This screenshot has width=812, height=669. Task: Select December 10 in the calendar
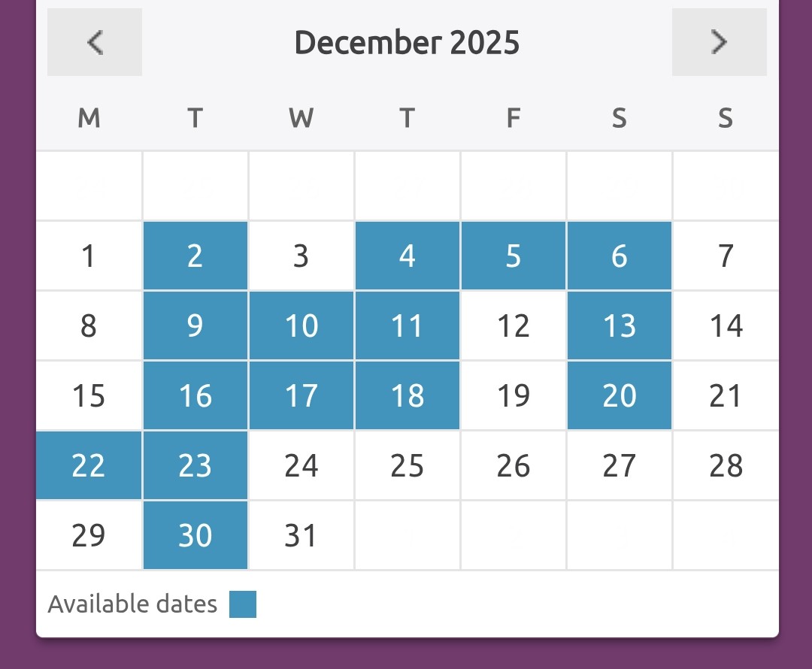pyautogui.click(x=301, y=325)
